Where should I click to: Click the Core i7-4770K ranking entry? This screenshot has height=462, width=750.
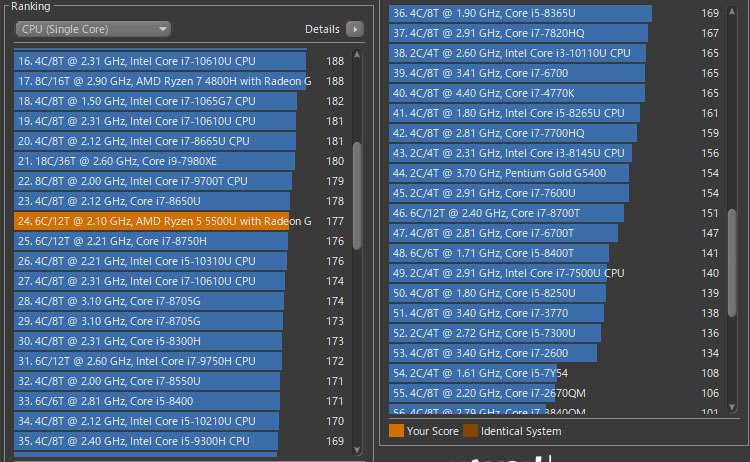pyautogui.click(x=518, y=93)
